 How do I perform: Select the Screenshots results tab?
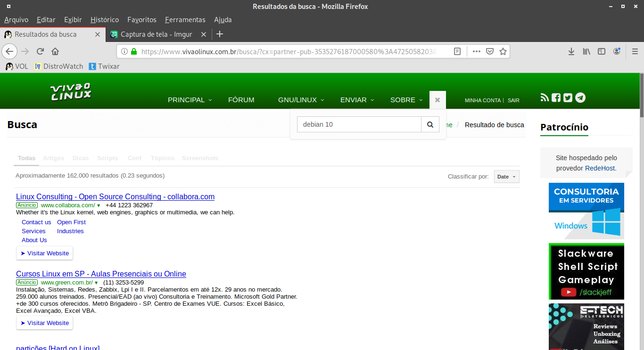tap(200, 158)
